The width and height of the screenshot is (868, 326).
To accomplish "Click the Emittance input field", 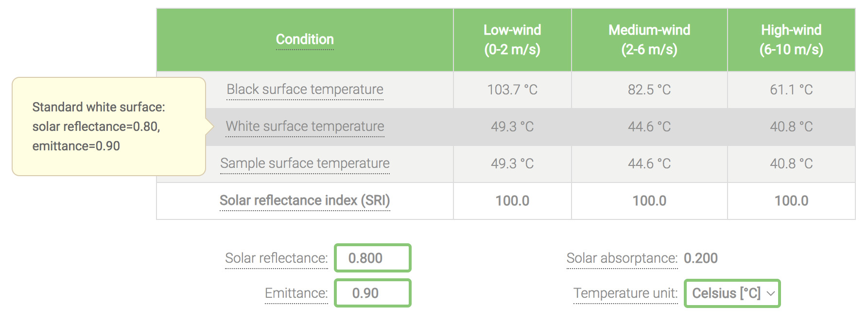I will tap(372, 293).
